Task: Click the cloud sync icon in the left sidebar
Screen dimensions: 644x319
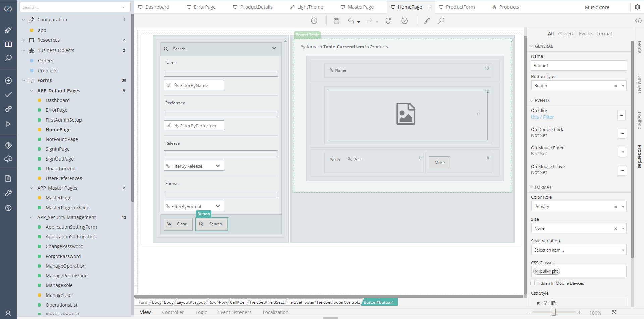Action: (8, 159)
